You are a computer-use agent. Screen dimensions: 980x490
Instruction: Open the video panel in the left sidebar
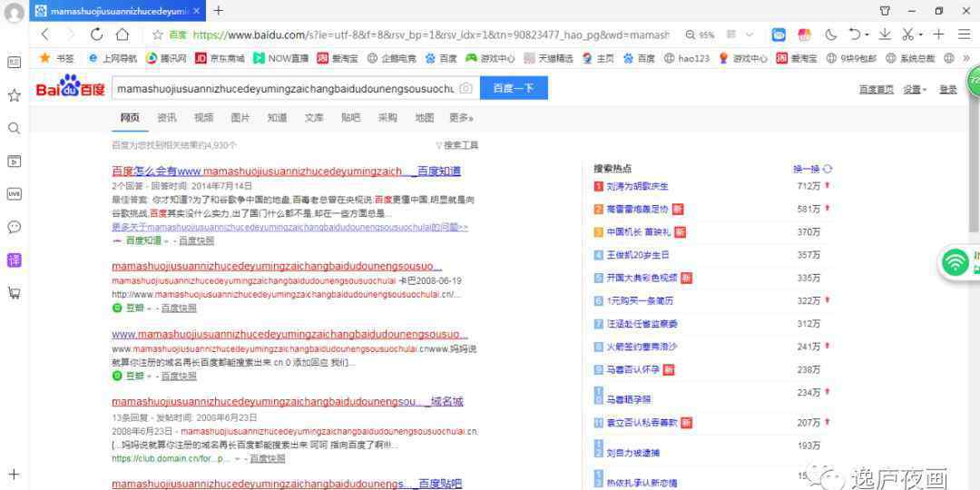(14, 162)
